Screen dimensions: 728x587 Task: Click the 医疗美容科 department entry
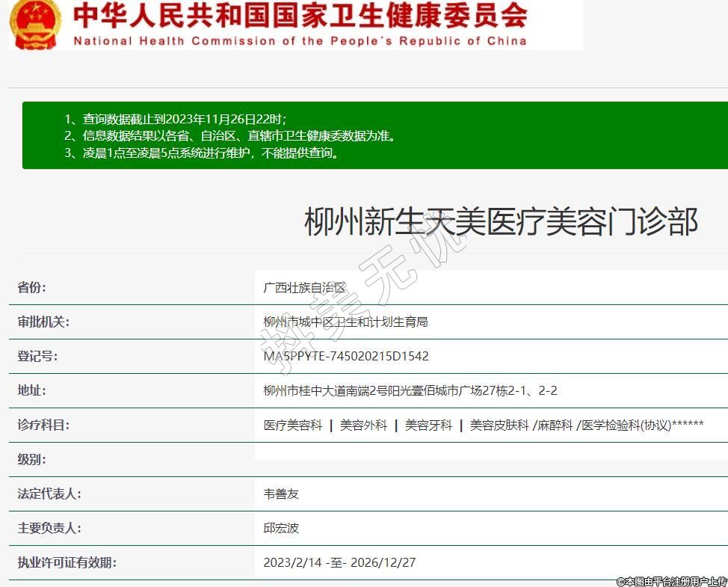coord(293,425)
